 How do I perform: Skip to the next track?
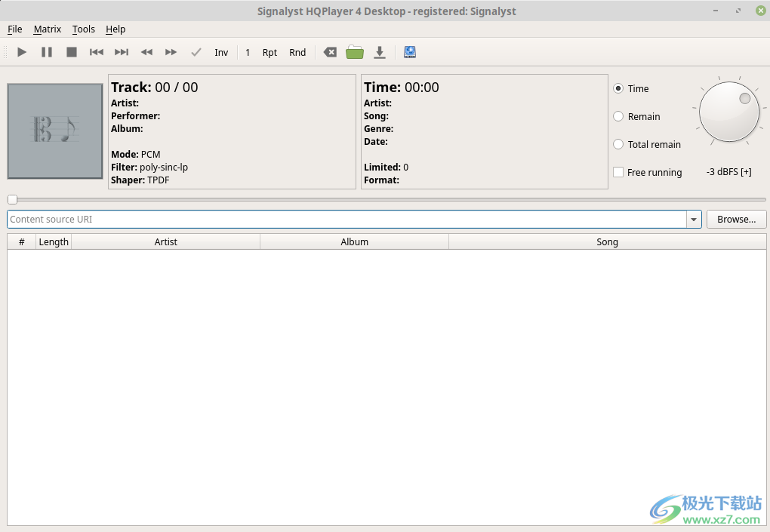[x=122, y=52]
